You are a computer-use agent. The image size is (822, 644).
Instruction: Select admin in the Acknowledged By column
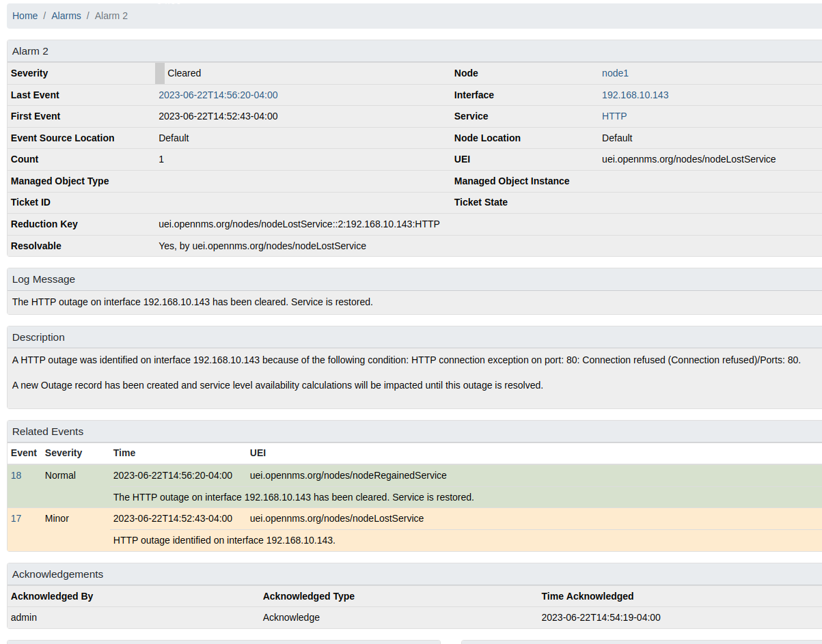23,617
